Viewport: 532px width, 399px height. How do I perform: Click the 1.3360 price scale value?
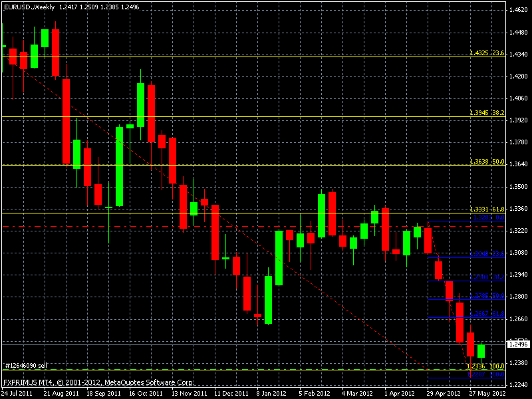pos(519,209)
